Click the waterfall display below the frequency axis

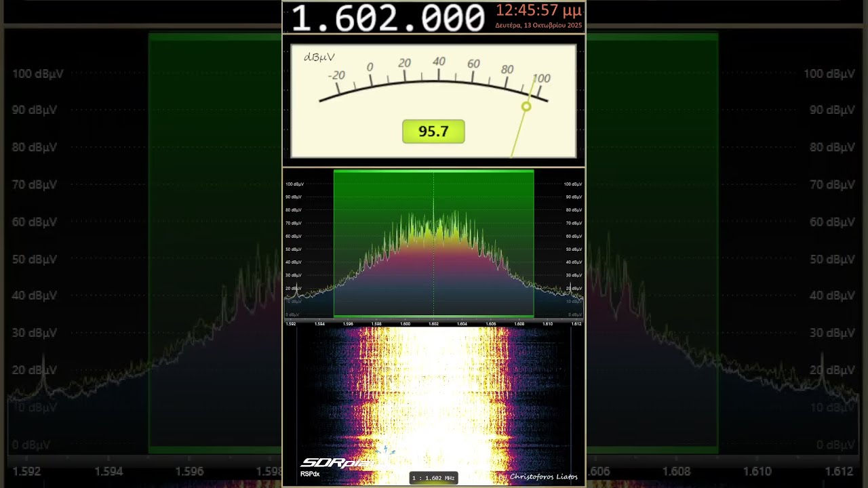(433, 407)
